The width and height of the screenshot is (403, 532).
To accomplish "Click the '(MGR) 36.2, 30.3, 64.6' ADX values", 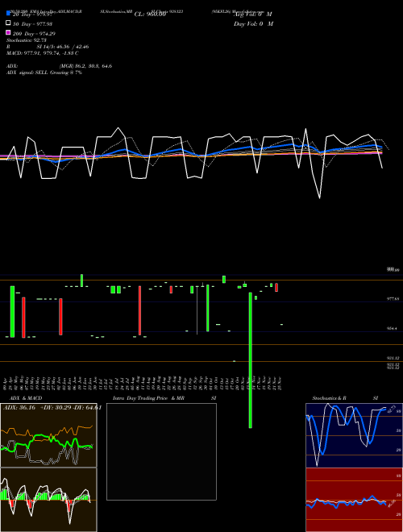I will point(85,66).
